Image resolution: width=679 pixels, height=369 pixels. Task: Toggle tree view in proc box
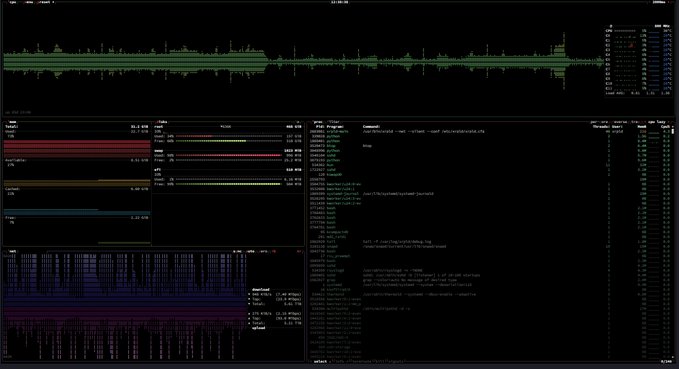point(635,122)
